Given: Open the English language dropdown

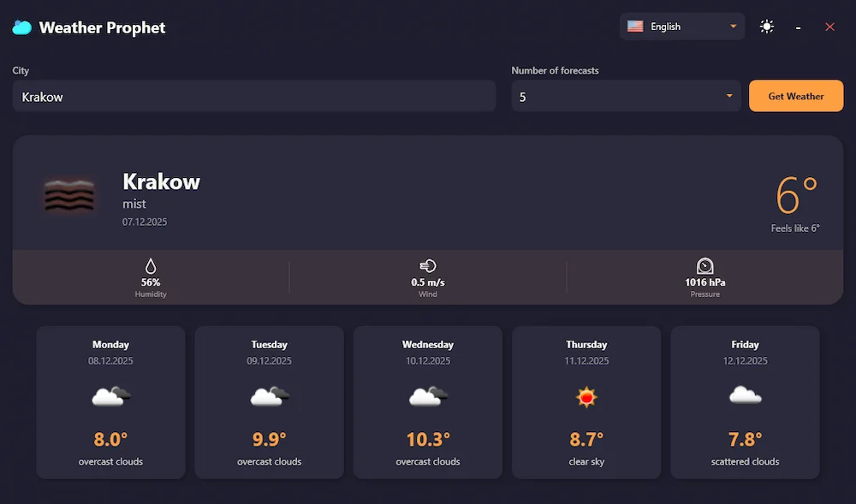Looking at the screenshot, I should click(682, 26).
